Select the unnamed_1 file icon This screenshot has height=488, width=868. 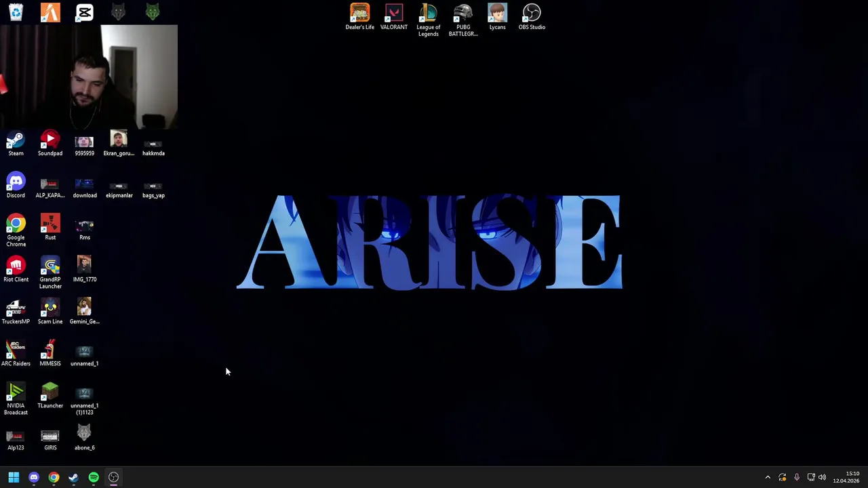point(85,356)
